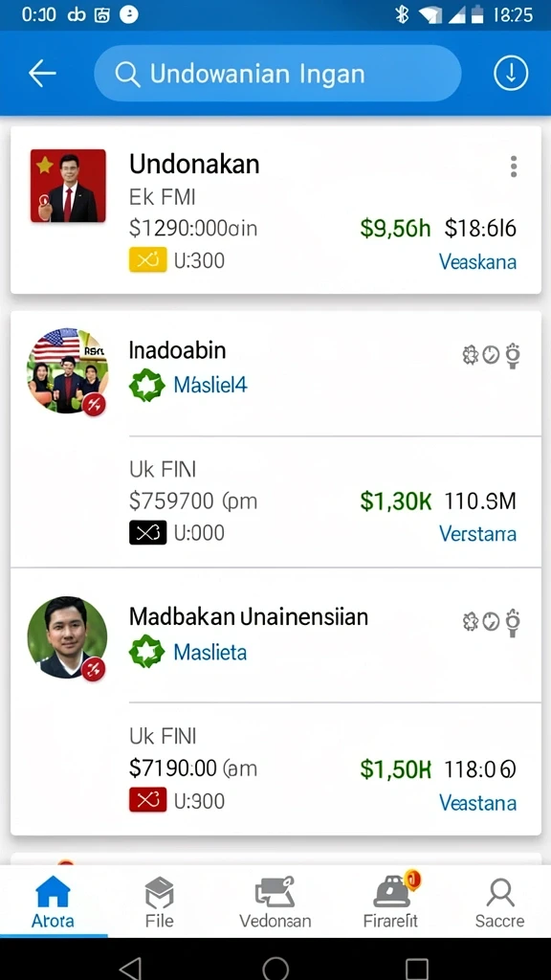Tap the clock icon on Inadoabin row
The height and width of the screenshot is (980, 551).
pyautogui.click(x=492, y=355)
